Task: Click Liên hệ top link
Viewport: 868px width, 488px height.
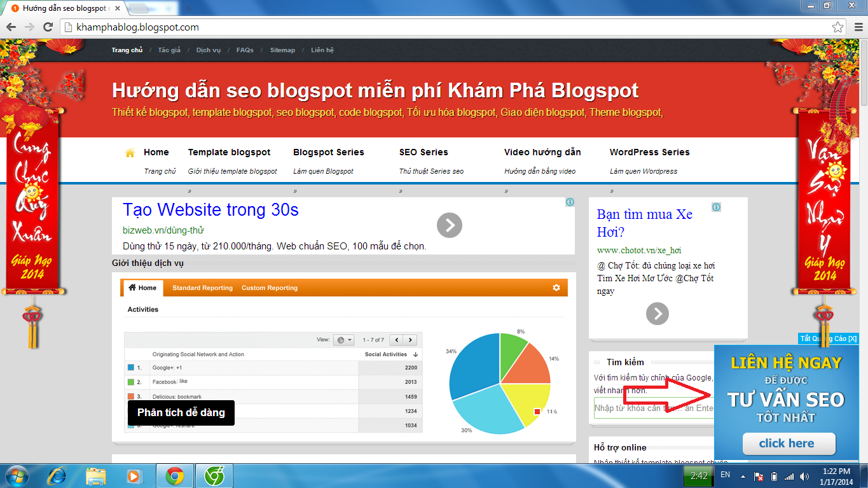Action: click(322, 50)
